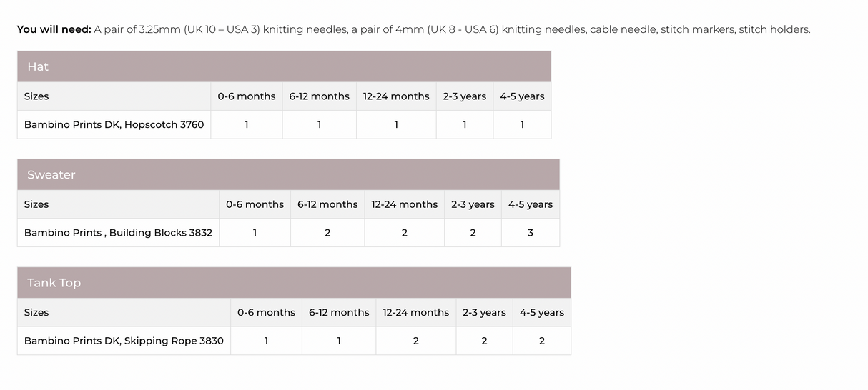868x390 pixels.
Task: Click the Hat quantity cell under 12-24 months
Action: point(396,124)
